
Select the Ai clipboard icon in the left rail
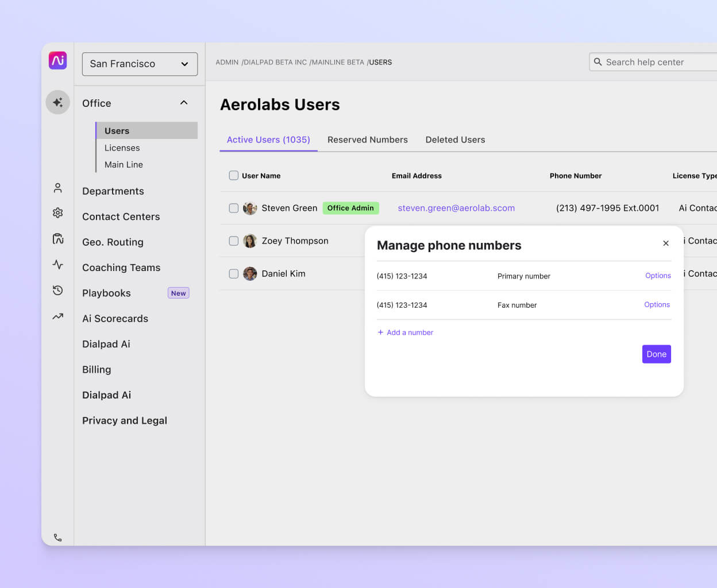tap(57, 238)
